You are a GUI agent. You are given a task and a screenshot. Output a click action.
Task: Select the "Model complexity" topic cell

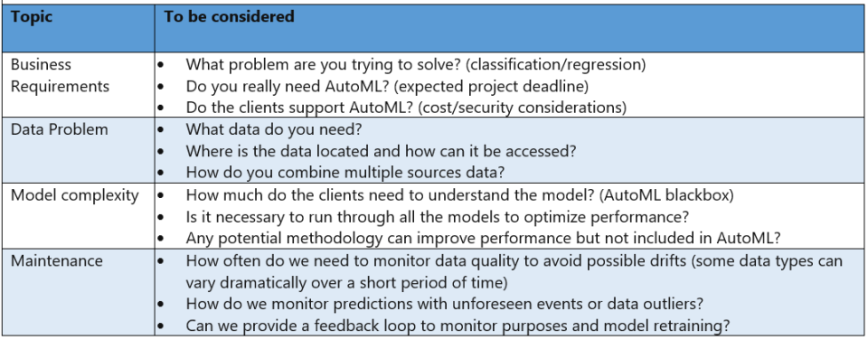[x=78, y=215]
